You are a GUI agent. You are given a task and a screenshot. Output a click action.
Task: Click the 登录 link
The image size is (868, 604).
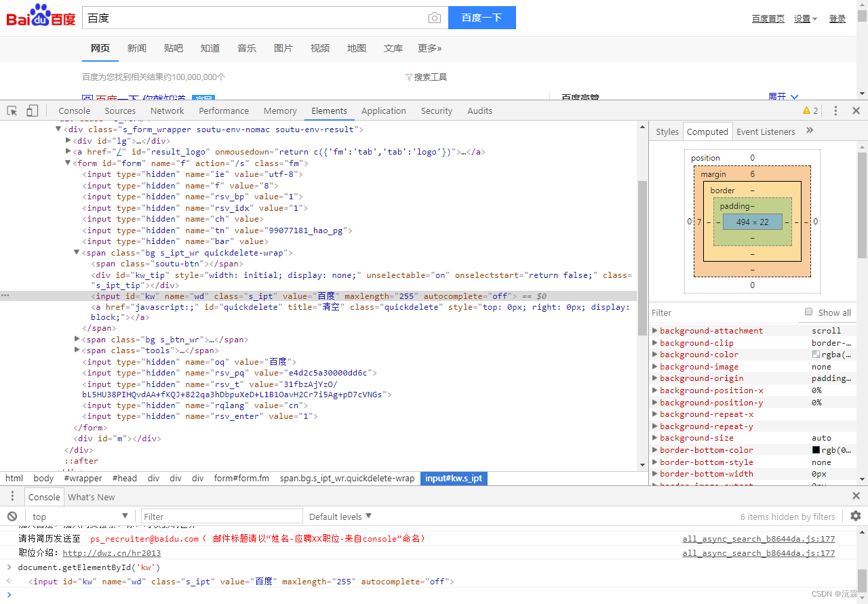(837, 19)
